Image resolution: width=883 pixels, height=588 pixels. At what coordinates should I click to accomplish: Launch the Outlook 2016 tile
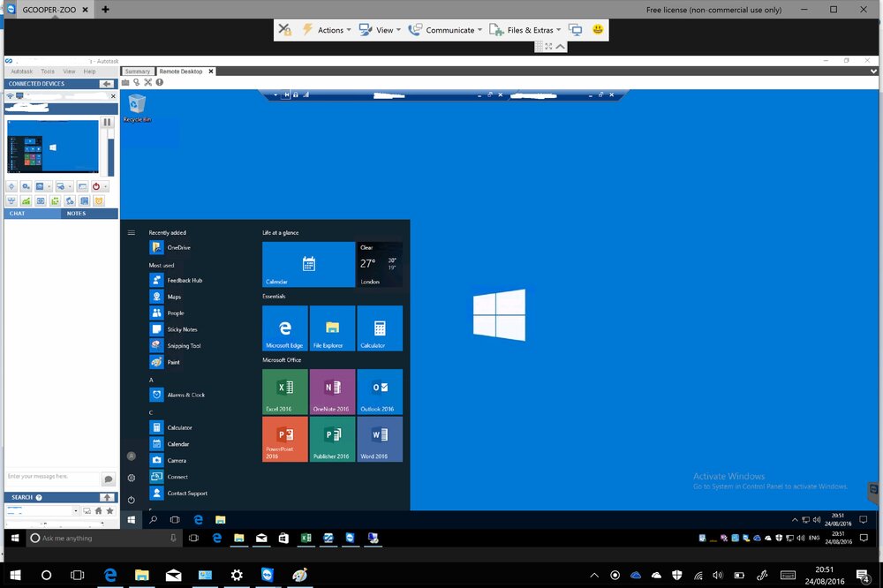click(x=380, y=392)
